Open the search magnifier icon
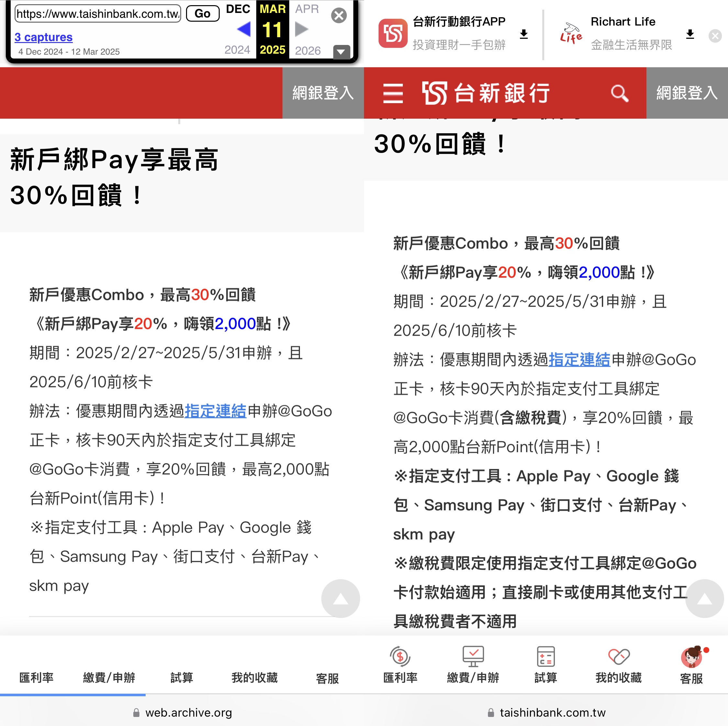 (620, 93)
